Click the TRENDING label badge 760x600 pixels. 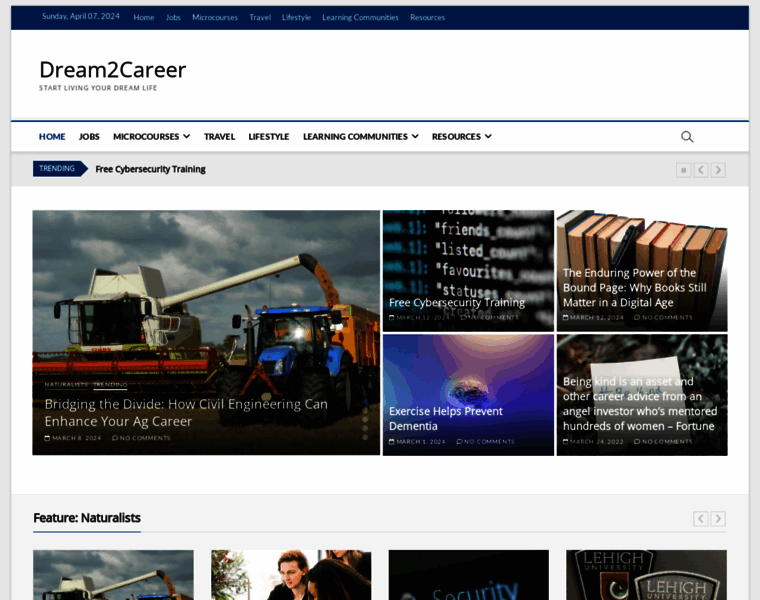pos(57,169)
